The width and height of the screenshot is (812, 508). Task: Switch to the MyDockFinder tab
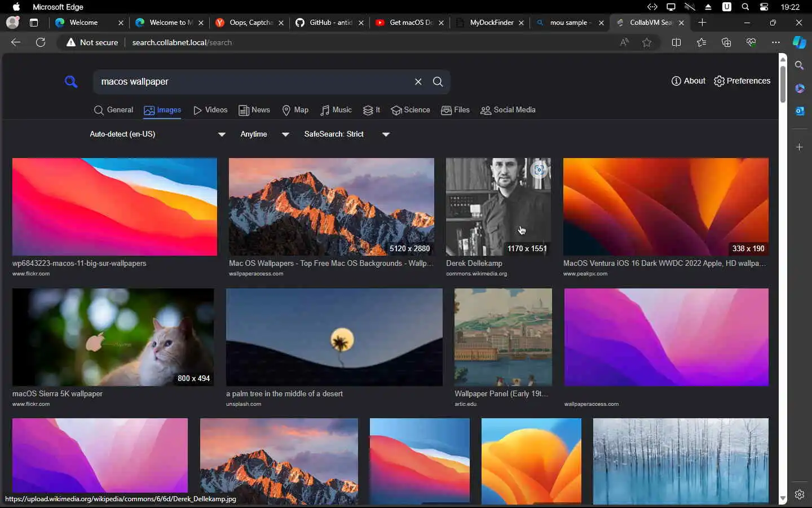coord(491,23)
